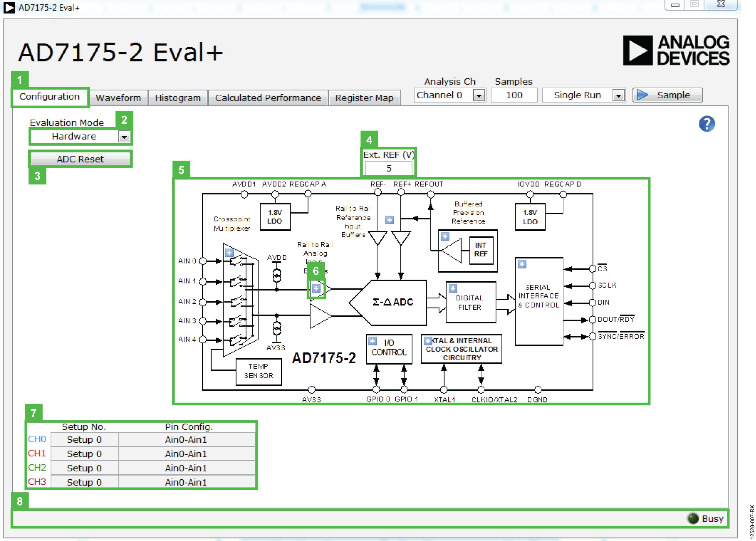Click the ADC Reset button
Image resolution: width=756 pixels, height=541 pixels.
click(x=80, y=159)
